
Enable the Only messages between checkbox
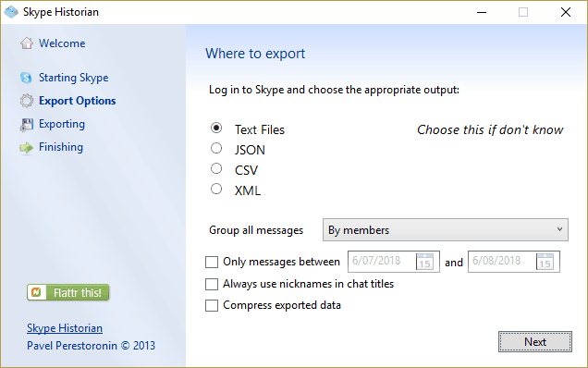click(212, 262)
